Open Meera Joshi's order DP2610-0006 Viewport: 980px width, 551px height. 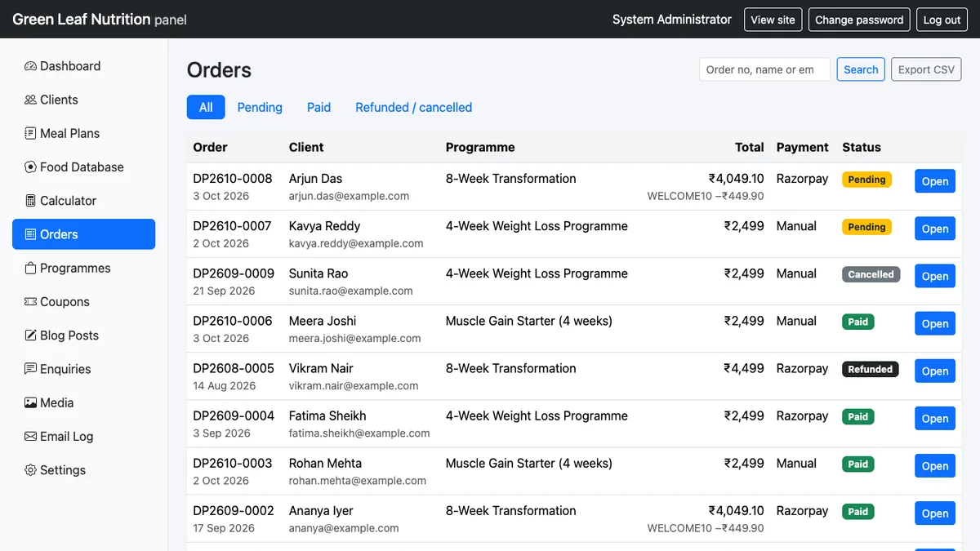[935, 323]
